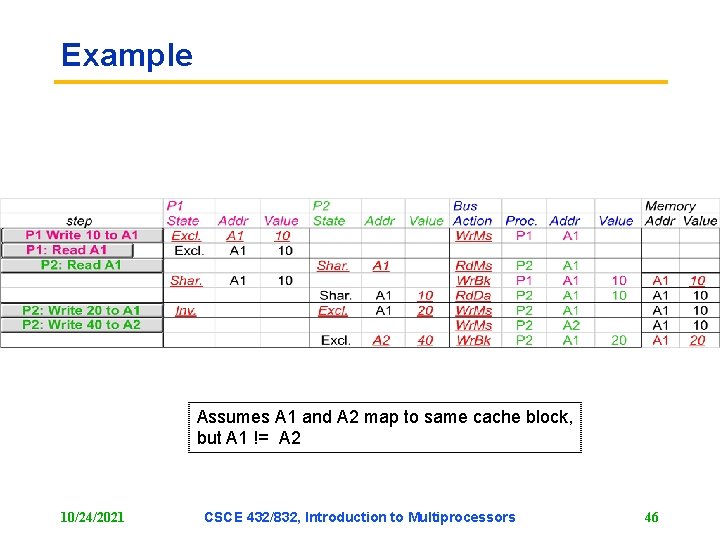Click 'A2' in the Bus Addr column

[571, 326]
